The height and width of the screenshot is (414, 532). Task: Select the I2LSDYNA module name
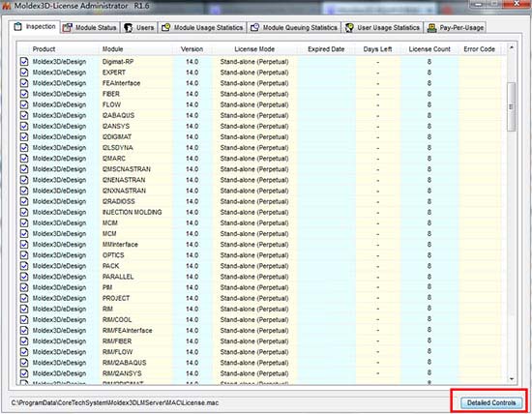click(x=118, y=148)
